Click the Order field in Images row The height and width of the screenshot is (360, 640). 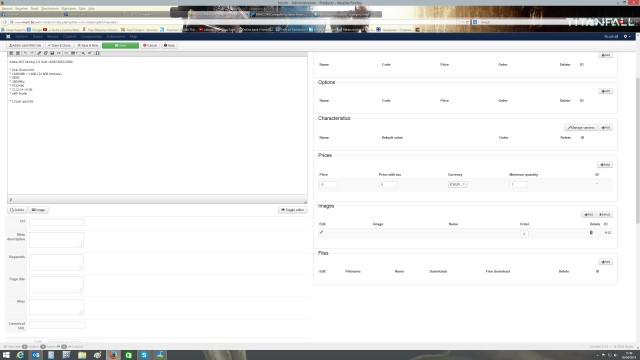click(x=524, y=234)
